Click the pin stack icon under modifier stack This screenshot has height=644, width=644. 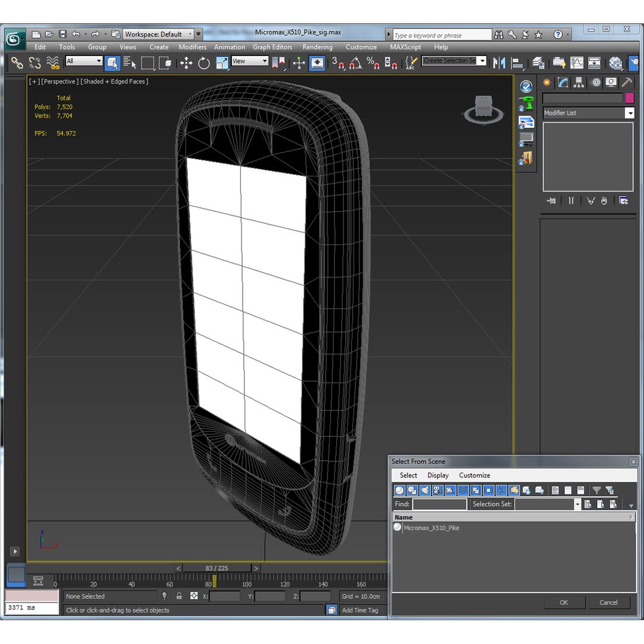tap(551, 201)
